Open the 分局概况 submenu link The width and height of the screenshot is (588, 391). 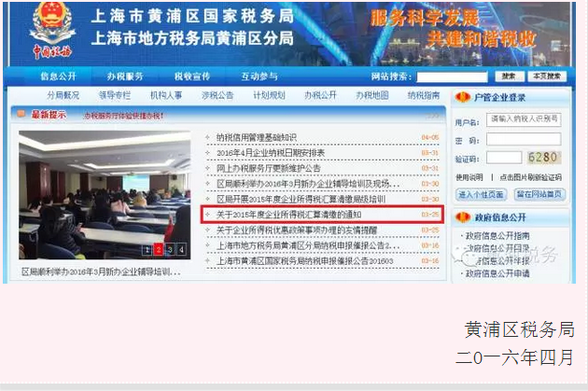coord(63,95)
